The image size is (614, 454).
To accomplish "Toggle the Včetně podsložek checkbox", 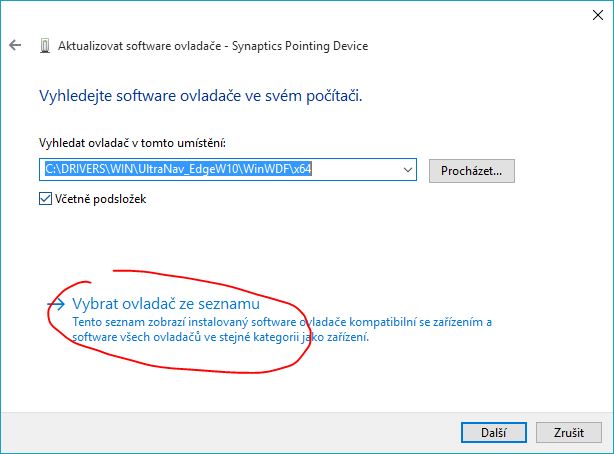I will click(45, 199).
